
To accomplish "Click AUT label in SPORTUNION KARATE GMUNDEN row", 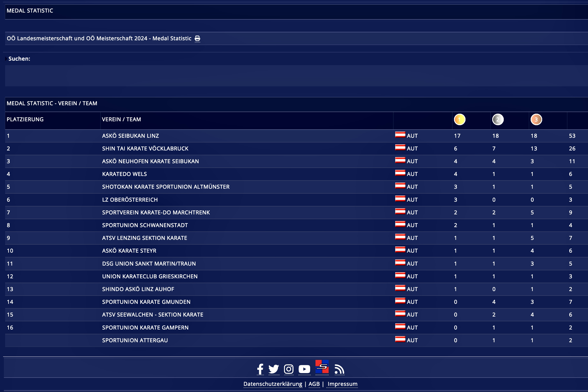I will [x=412, y=302].
